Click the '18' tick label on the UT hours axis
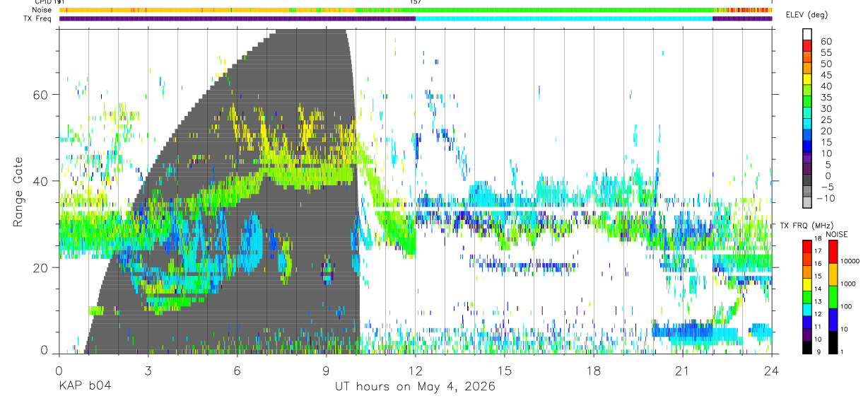This screenshot has height=401, width=868. [594, 371]
